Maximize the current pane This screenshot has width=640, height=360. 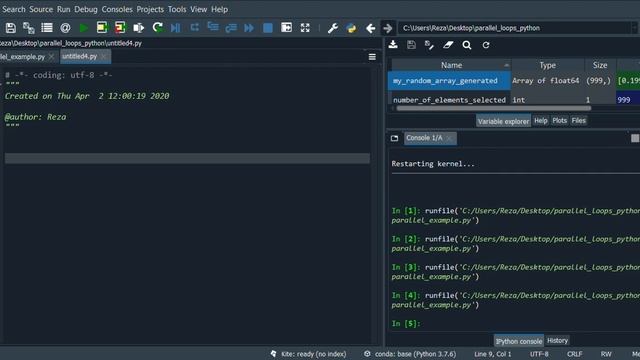tap(287, 28)
